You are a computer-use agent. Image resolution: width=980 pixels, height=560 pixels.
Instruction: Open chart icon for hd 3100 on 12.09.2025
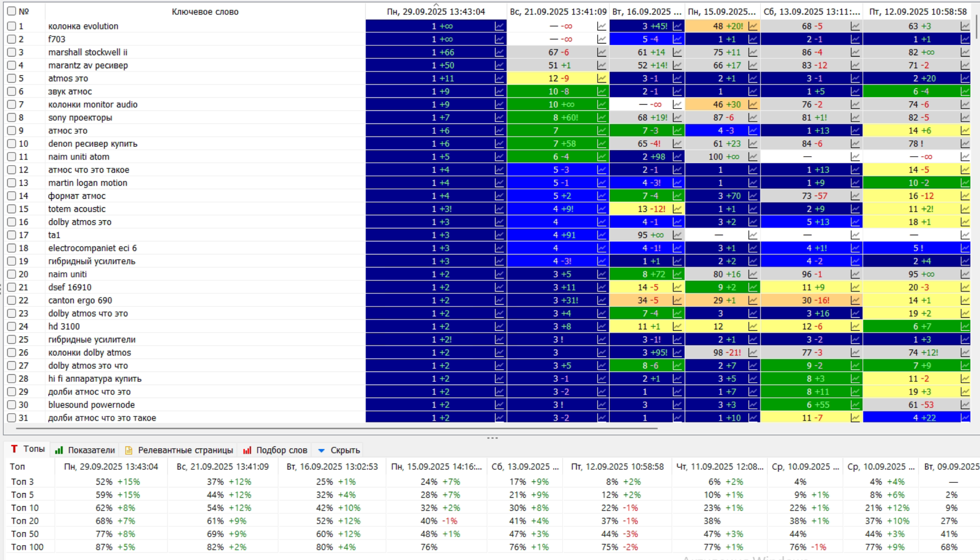tap(965, 327)
